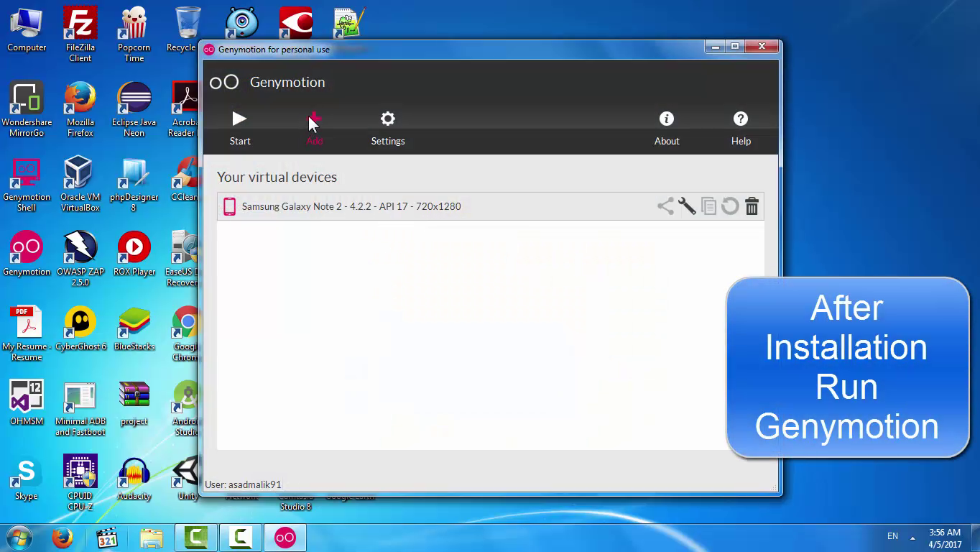Select the Minimal ADB and Fastboot shortcut
This screenshot has height=552, width=980.
click(x=80, y=408)
